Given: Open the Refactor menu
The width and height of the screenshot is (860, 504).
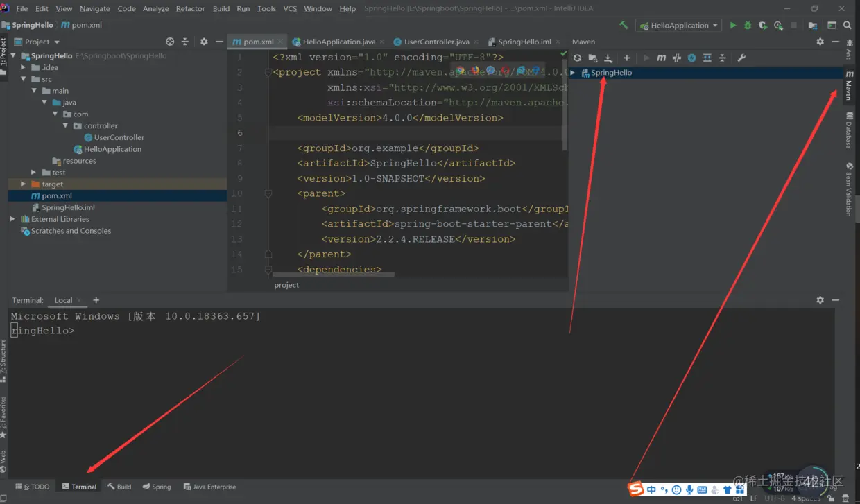Looking at the screenshot, I should click(x=190, y=8).
